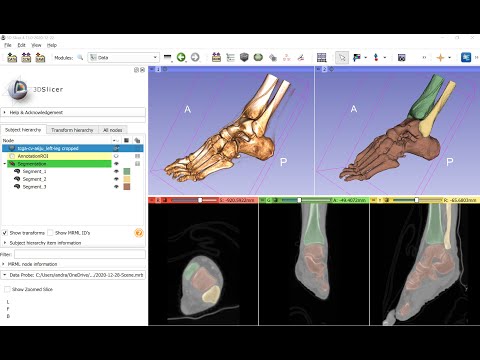Click the yellow Segment_2 color swatch
Screen dimensions: 480x360
pyautogui.click(x=127, y=179)
